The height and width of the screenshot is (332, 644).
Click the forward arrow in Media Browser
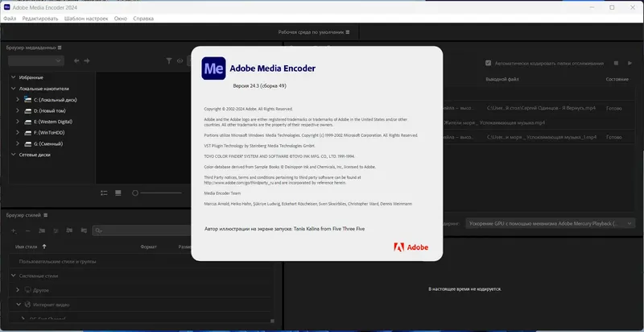tap(87, 60)
